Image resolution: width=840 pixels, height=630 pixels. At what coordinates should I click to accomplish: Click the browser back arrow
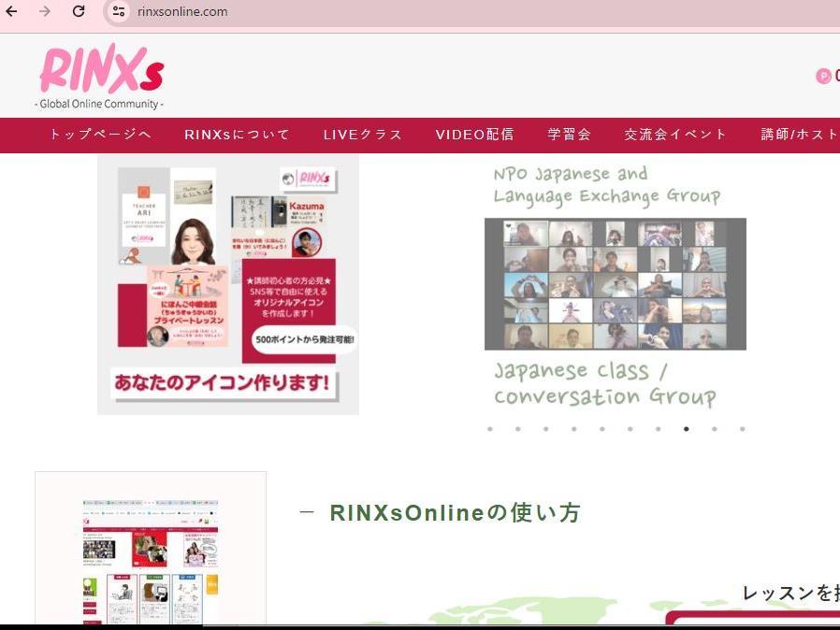coord(12,11)
